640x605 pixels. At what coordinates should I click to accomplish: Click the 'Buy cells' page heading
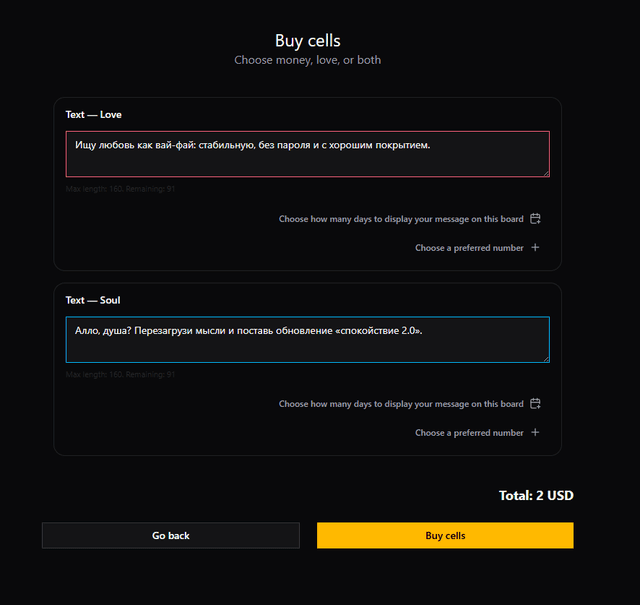308,41
